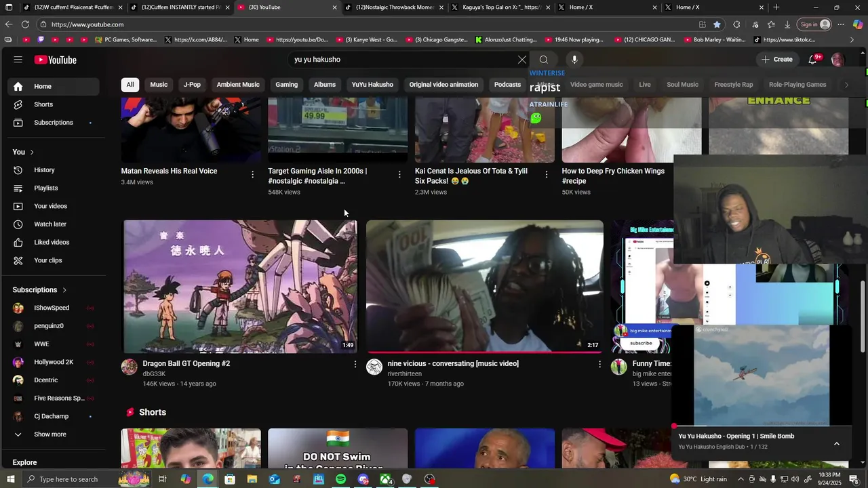Click the browser refresh button
The image size is (868, 488).
pyautogui.click(x=25, y=24)
